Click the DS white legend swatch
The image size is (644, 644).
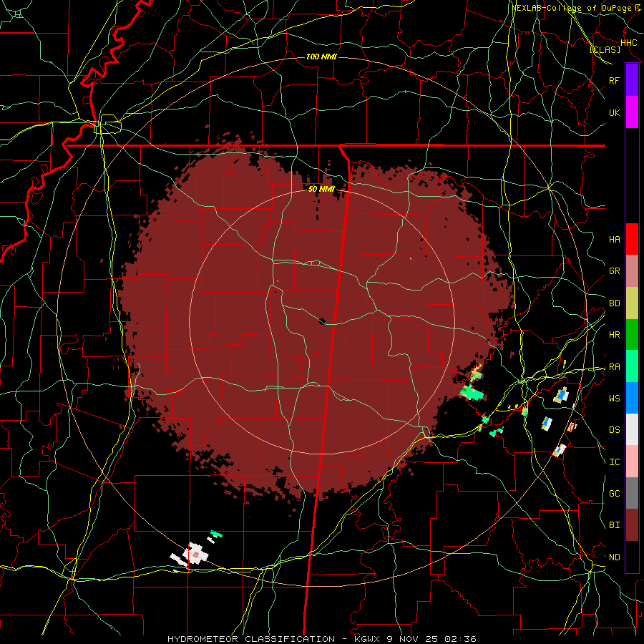tap(632, 429)
